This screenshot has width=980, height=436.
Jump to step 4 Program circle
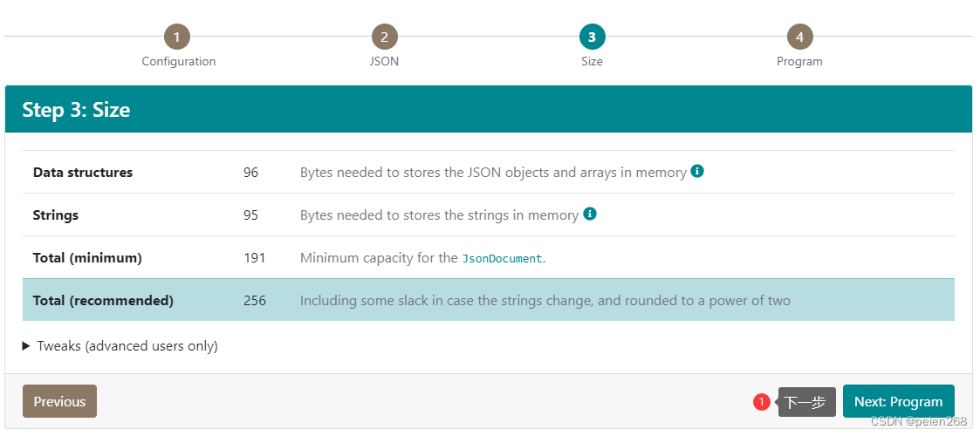pyautogui.click(x=800, y=37)
